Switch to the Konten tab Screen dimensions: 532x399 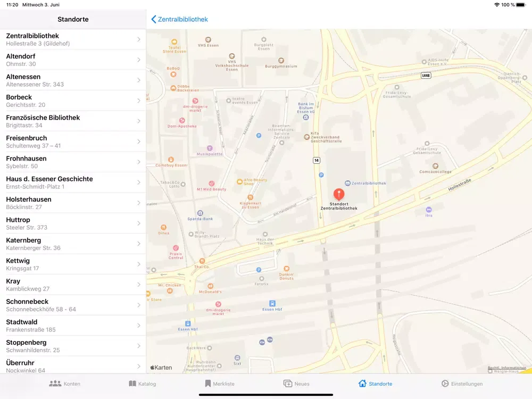click(64, 384)
